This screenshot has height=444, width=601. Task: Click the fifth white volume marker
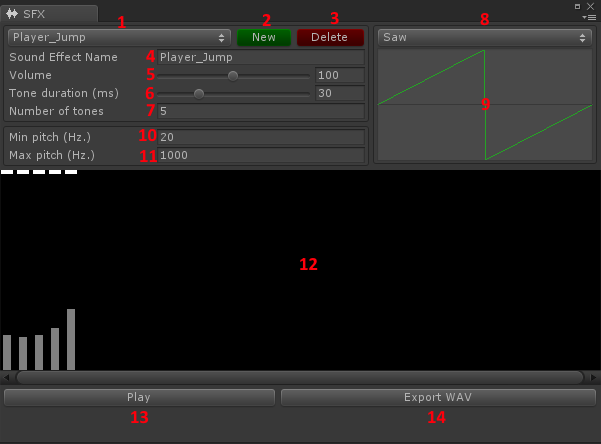(71, 172)
